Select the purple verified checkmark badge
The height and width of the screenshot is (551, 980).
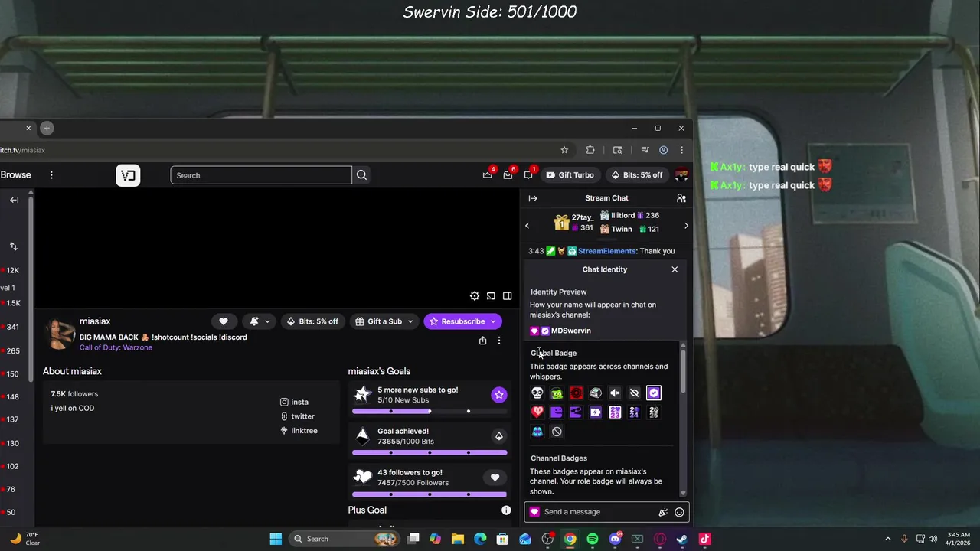pos(653,393)
